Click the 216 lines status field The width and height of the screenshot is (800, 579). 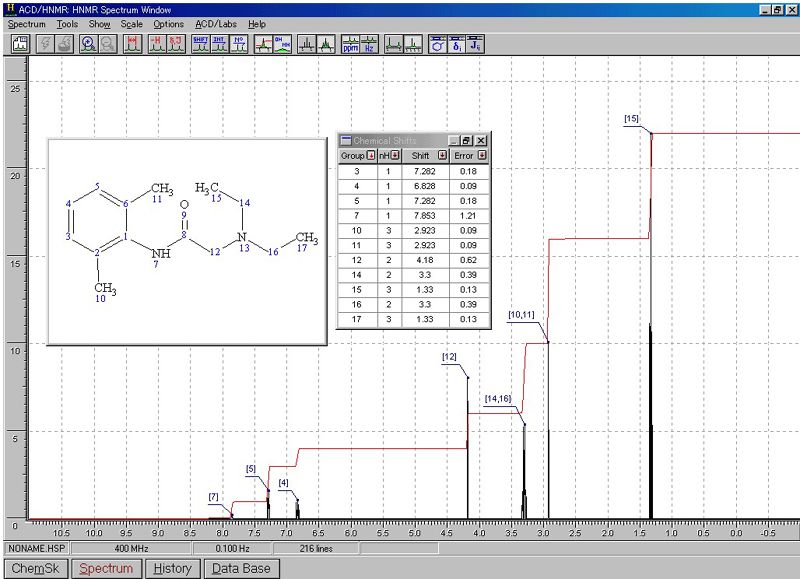[x=316, y=548]
